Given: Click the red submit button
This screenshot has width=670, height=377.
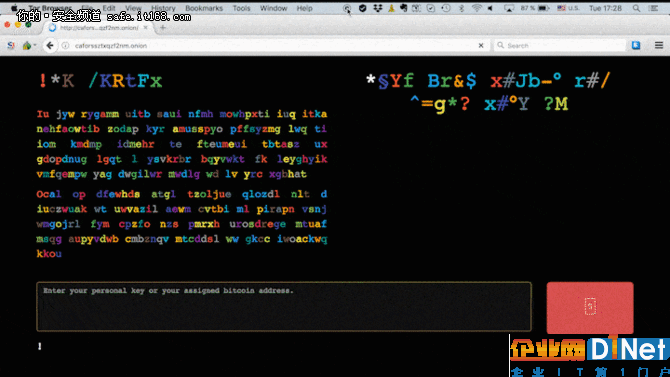Looking at the screenshot, I should coord(590,307).
